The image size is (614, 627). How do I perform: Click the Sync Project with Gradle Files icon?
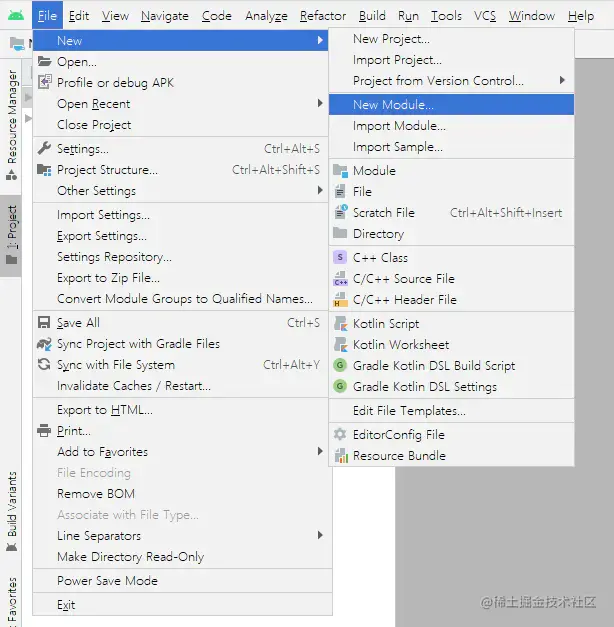coord(44,343)
